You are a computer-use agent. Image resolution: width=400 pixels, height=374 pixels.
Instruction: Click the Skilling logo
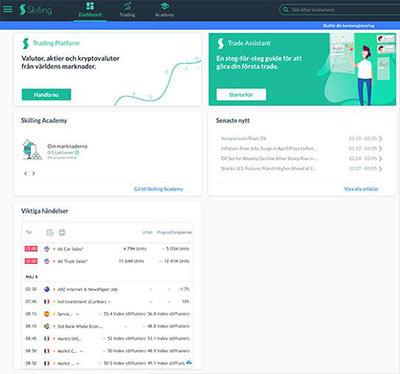click(x=36, y=10)
